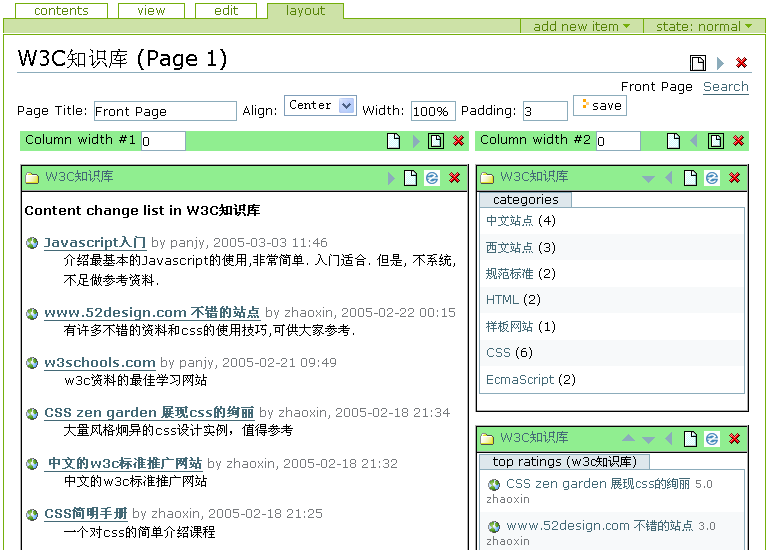Delete Page 1 with red X
Viewport: 770px width, 550px height.
point(741,63)
